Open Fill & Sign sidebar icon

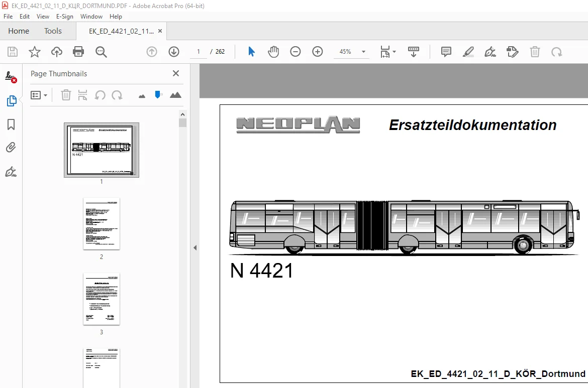click(x=11, y=172)
